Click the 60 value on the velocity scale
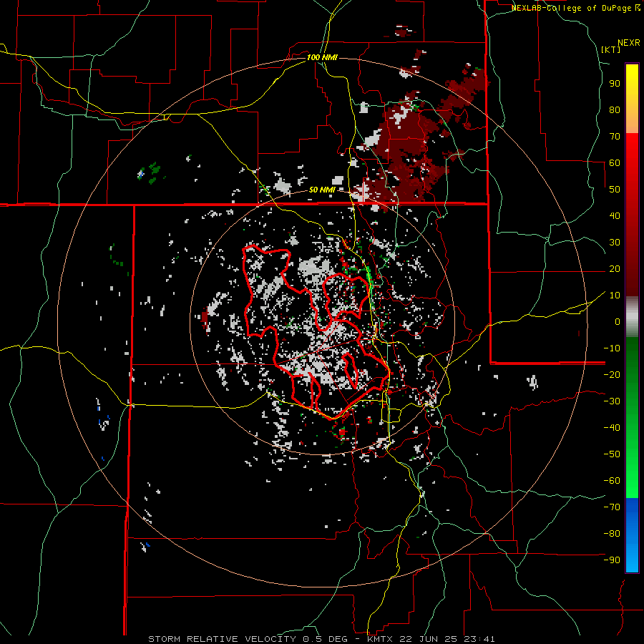644x644 pixels. (x=615, y=163)
